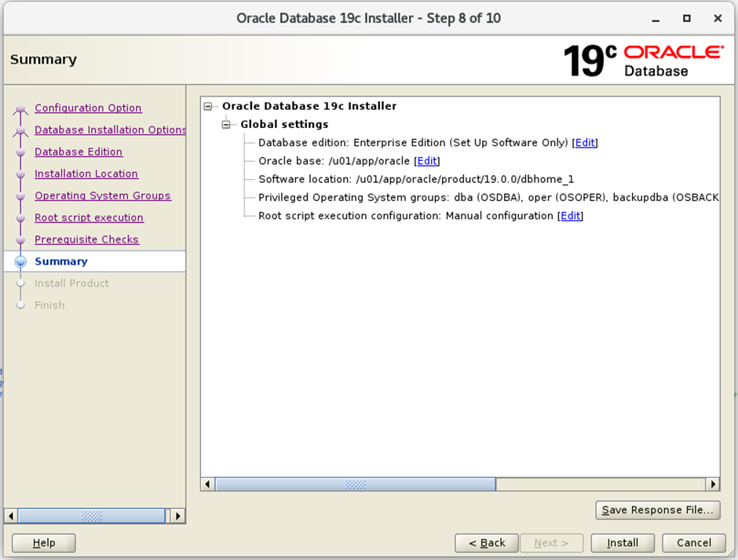Image resolution: width=738 pixels, height=560 pixels.
Task: Minimize the installer window
Action: [656, 19]
